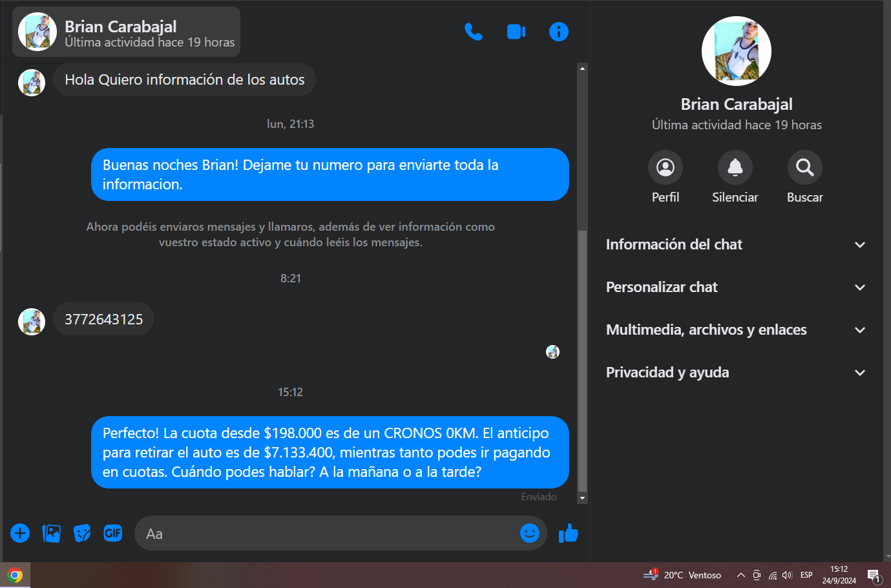The height and width of the screenshot is (588, 891).
Task: Attach a photo using the image icon
Action: 51,533
